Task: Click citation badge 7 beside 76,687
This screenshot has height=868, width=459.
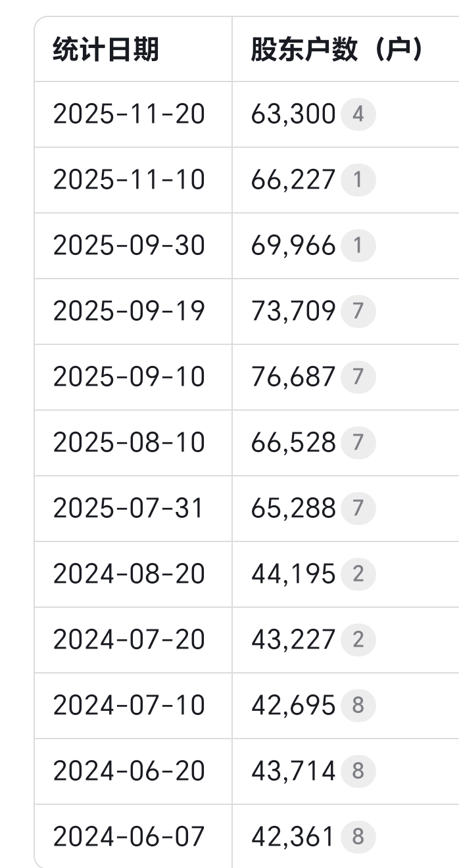Action: pos(358,377)
